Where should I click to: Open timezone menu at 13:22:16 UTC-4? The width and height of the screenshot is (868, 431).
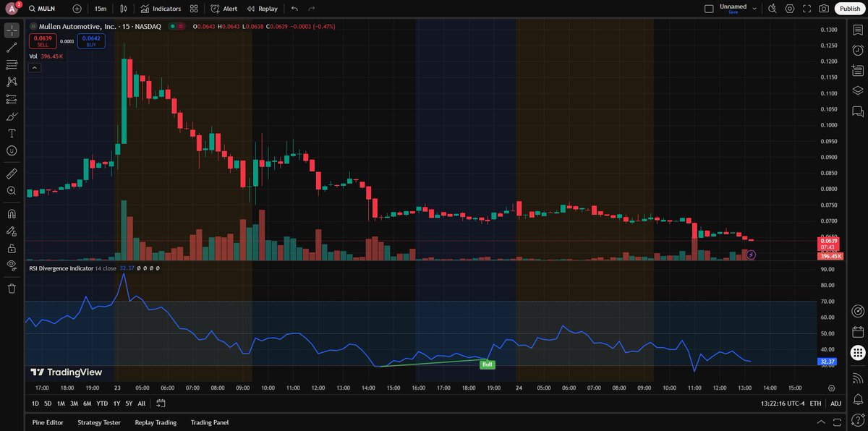pos(781,403)
